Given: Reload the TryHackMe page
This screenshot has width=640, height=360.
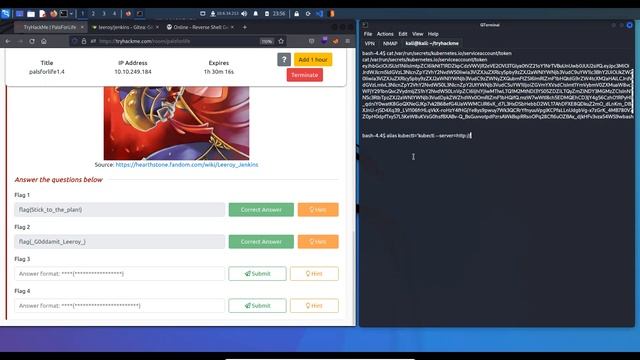Looking at the screenshot, I should point(32,41).
